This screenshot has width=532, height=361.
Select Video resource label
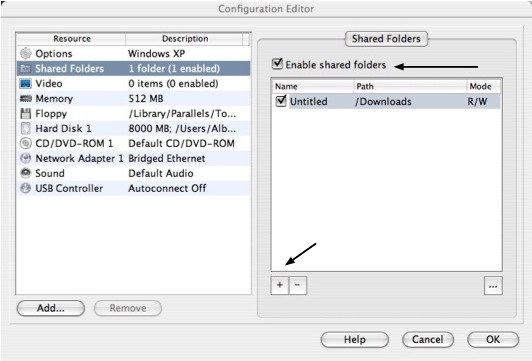click(x=49, y=83)
